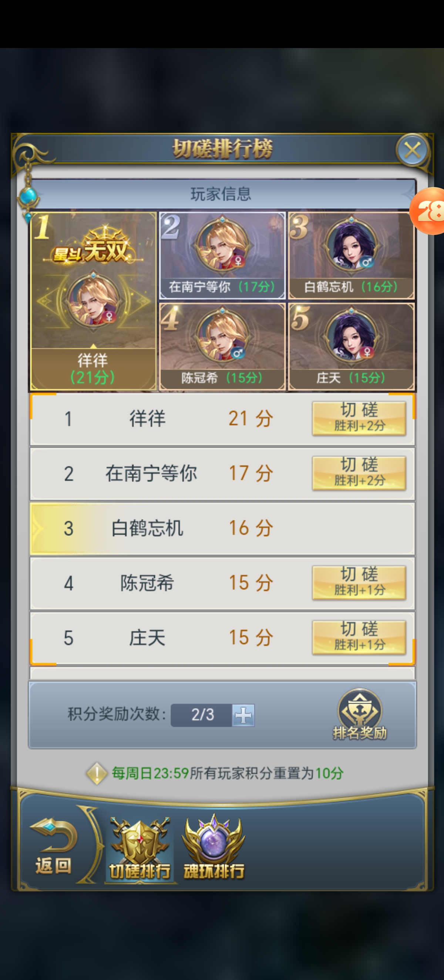Challenge 祥祥 with the 切磋 button
Screen dimensions: 444x980
click(359, 418)
